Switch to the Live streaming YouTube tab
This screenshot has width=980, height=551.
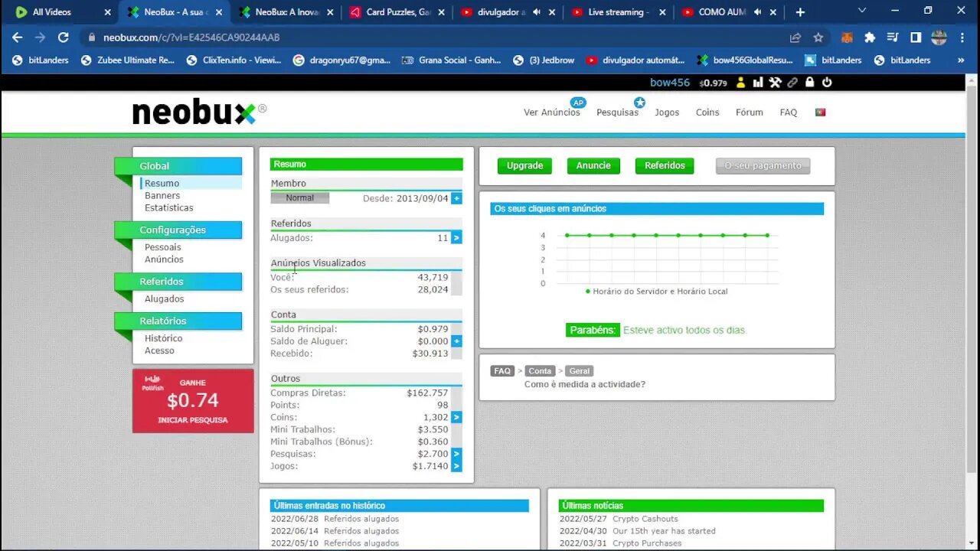[618, 12]
